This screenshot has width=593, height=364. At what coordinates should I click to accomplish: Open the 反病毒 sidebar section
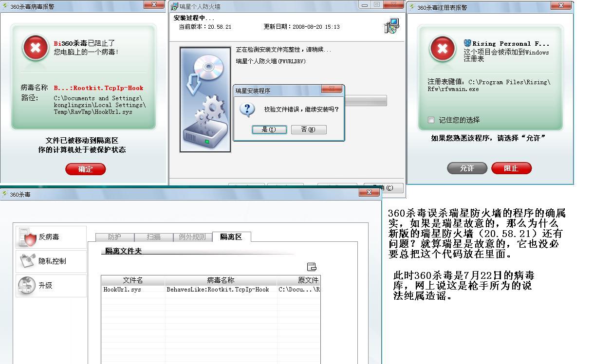point(51,237)
